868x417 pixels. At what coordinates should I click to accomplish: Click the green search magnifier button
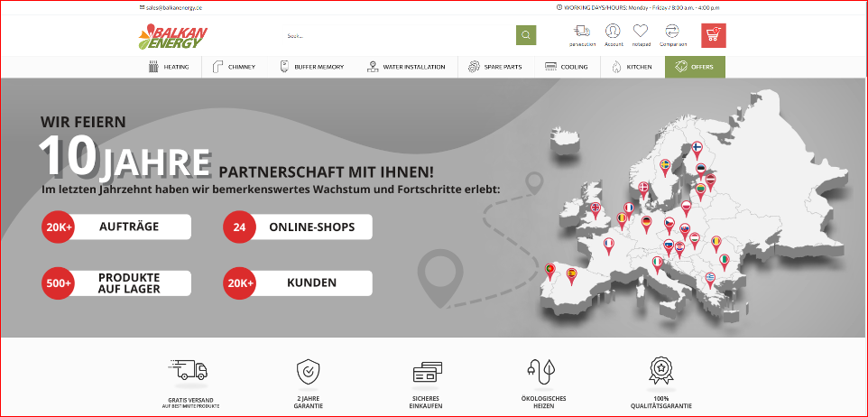point(526,35)
